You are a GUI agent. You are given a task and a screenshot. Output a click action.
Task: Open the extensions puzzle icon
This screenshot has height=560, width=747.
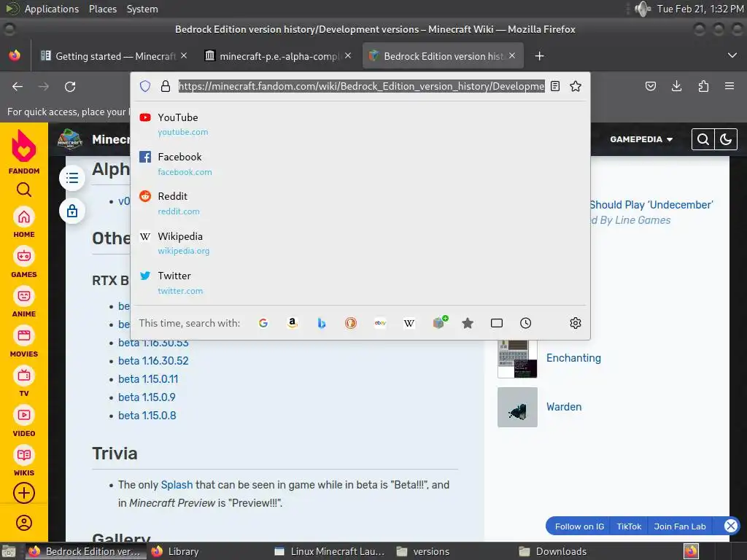703,86
